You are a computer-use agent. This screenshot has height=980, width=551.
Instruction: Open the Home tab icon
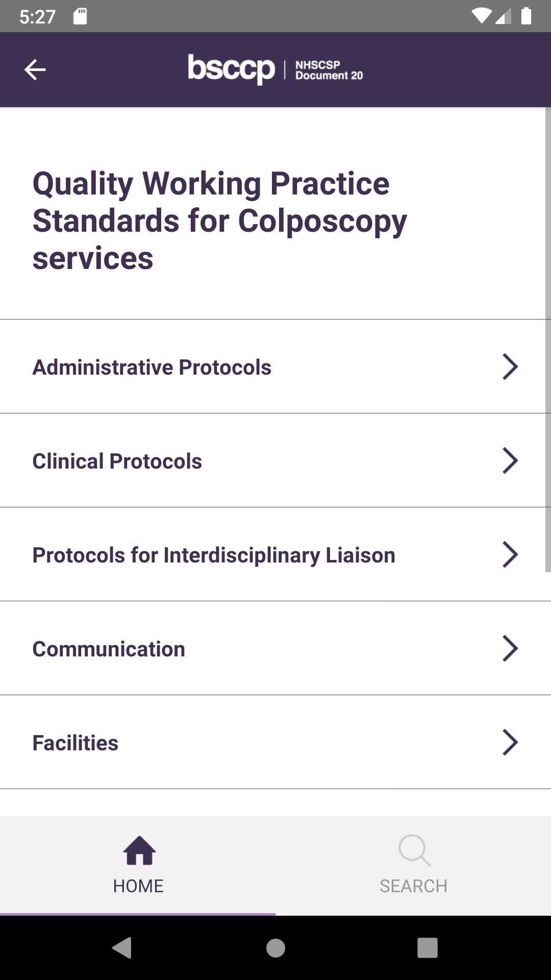[x=139, y=850]
